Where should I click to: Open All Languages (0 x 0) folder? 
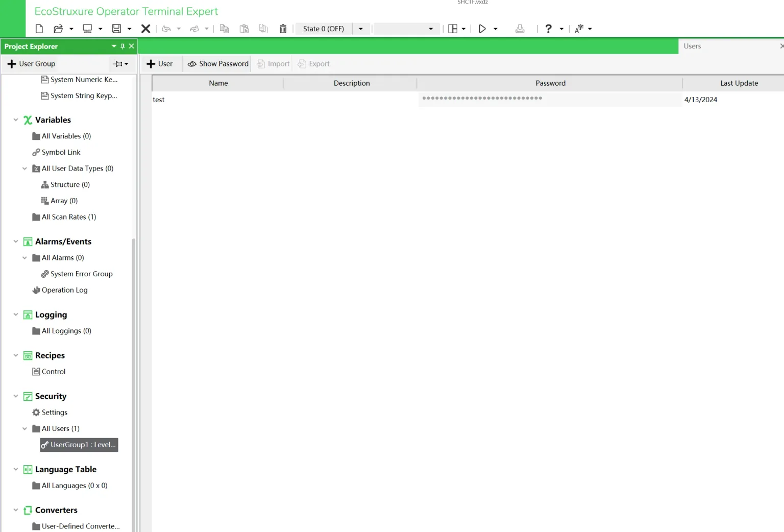pyautogui.click(x=69, y=486)
